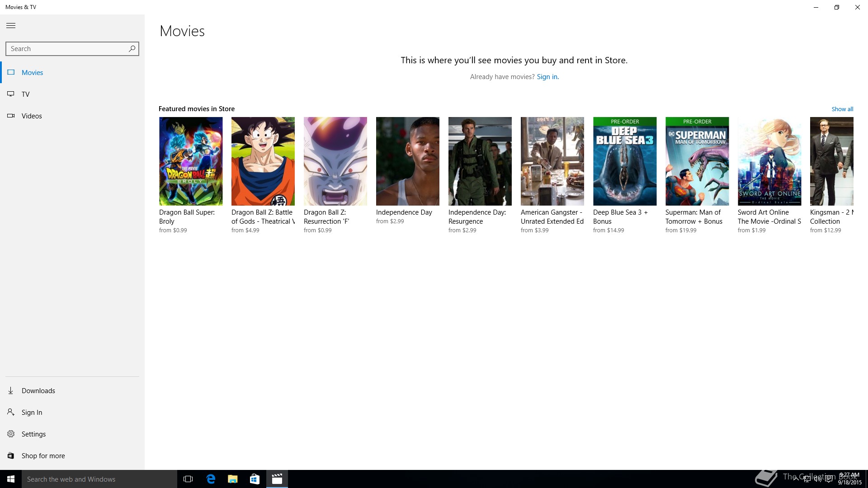Open the Downloads page

[x=72, y=390]
